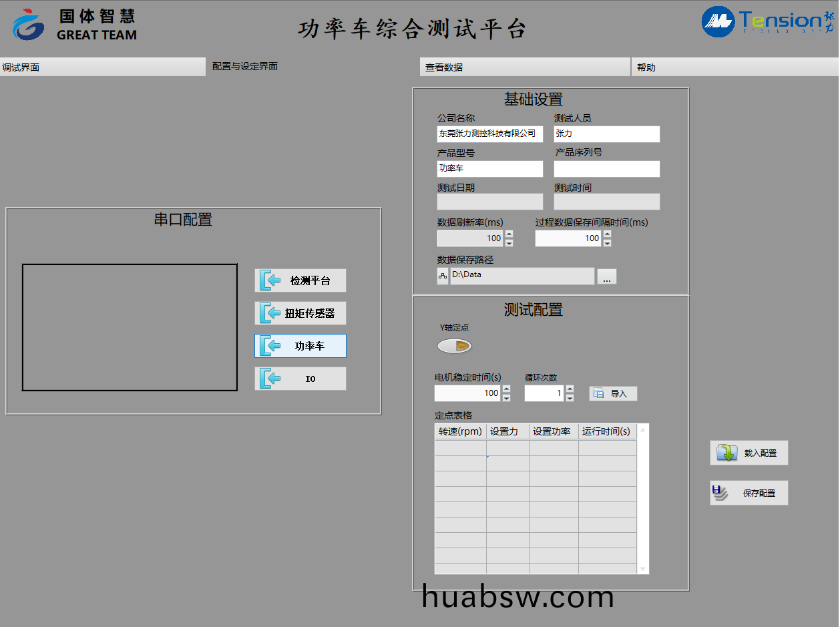
Task: Open the 调试界面 tab
Action: click(102, 67)
